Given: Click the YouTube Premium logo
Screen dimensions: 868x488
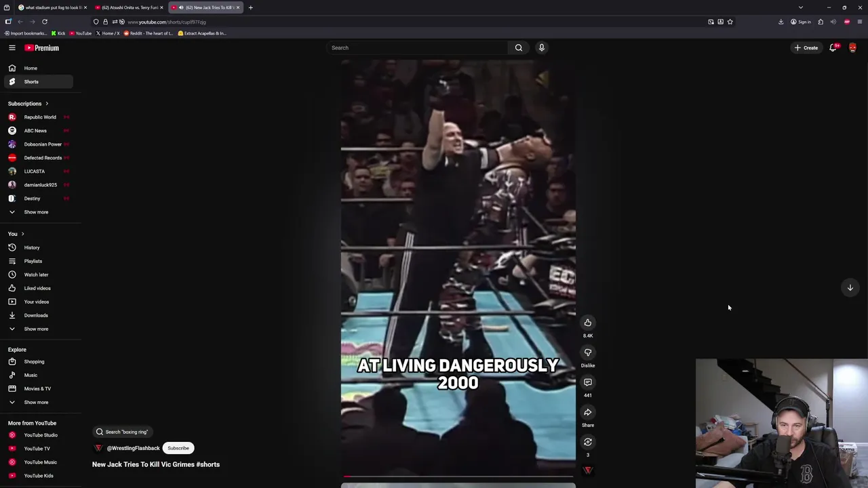Looking at the screenshot, I should (x=41, y=47).
